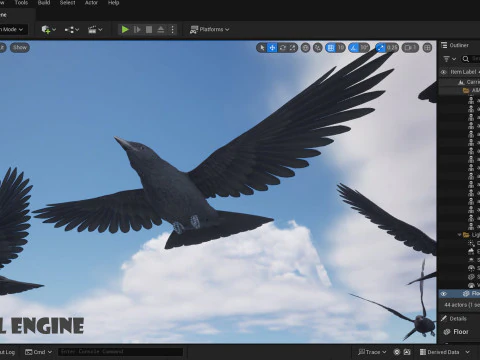Click the viewport layout maximize icon
480x360 pixels.
click(427, 48)
